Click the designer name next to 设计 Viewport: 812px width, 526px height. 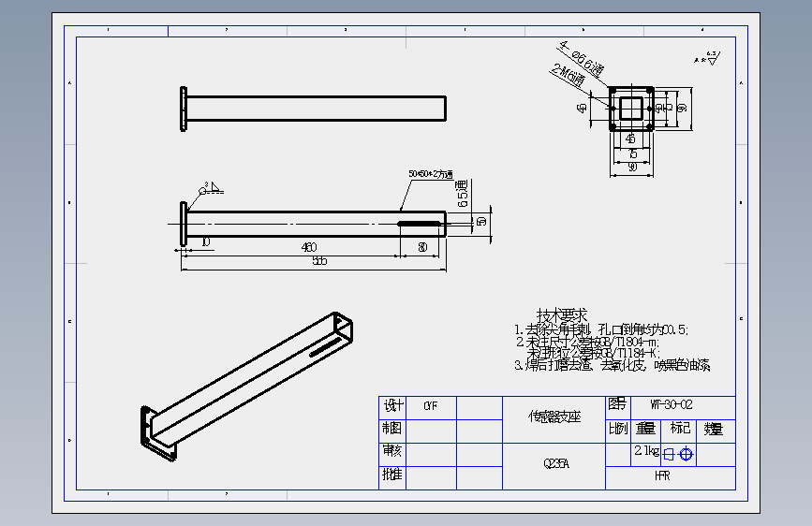(x=430, y=406)
